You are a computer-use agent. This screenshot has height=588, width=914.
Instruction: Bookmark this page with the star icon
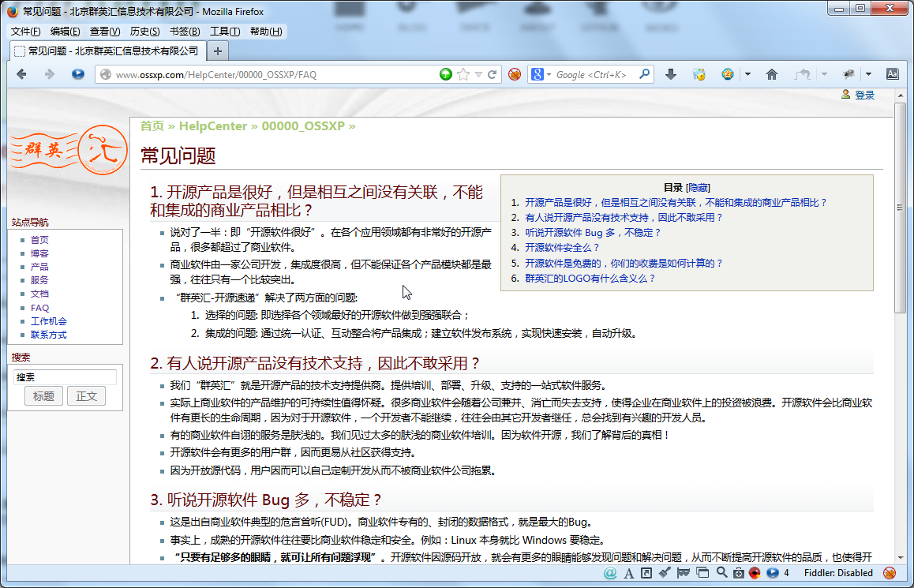pyautogui.click(x=463, y=74)
